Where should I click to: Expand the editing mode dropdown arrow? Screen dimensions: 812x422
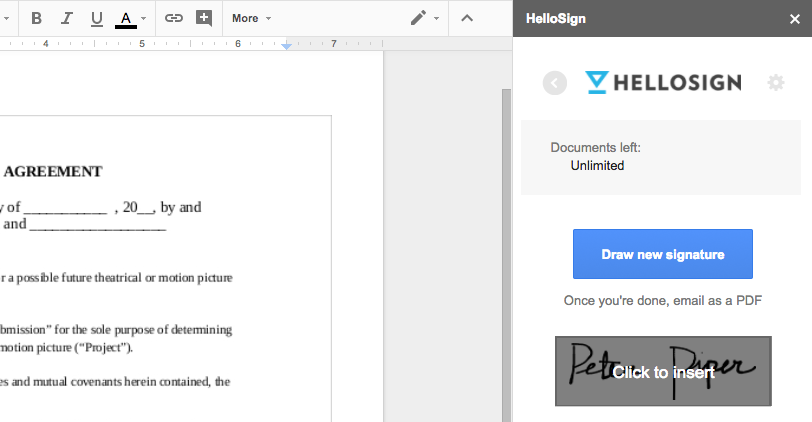437,19
